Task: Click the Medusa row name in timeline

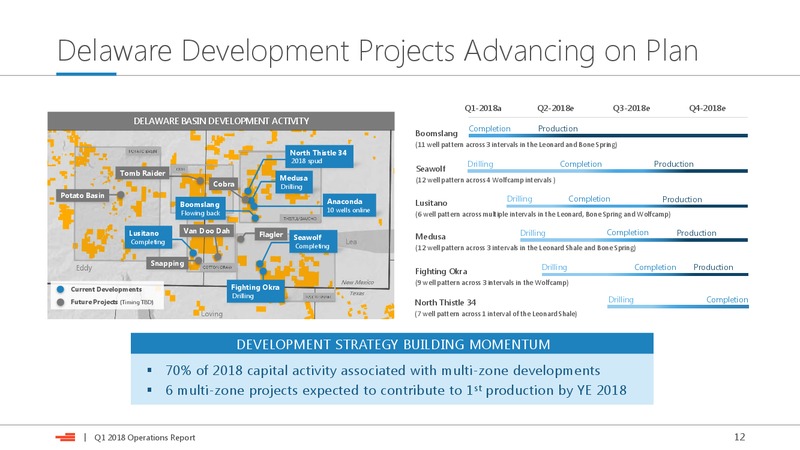Action: (x=430, y=237)
